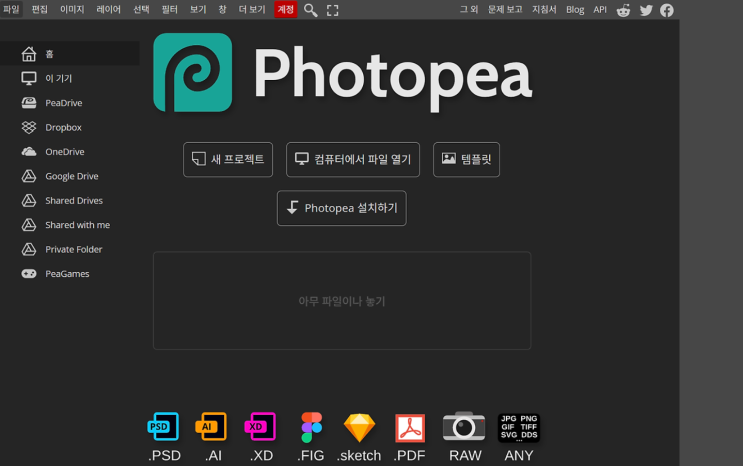Click the red 계정 button
The width and height of the screenshot is (743, 466).
286,9
